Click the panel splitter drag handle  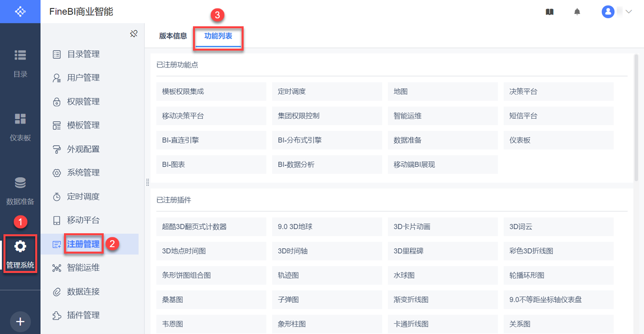click(147, 183)
